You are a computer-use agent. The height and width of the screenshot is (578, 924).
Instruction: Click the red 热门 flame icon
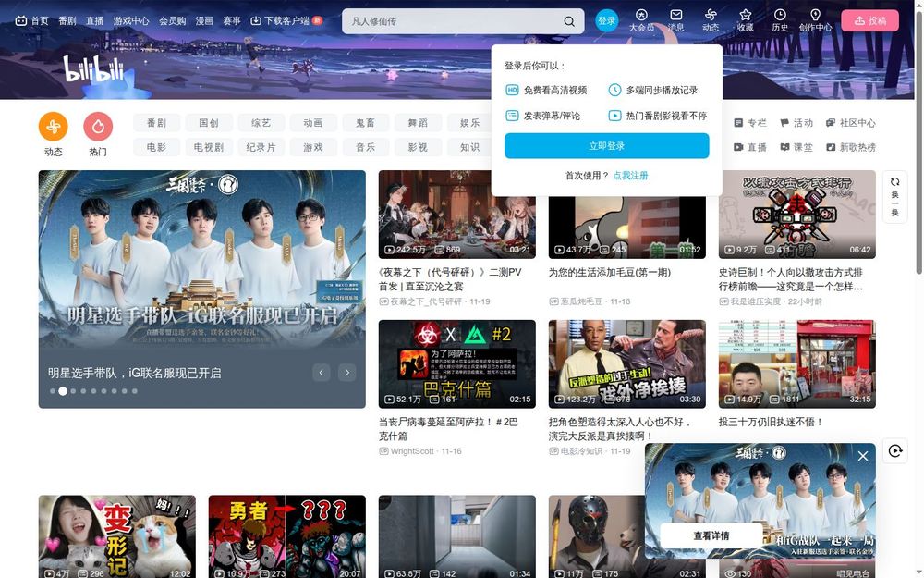98,126
